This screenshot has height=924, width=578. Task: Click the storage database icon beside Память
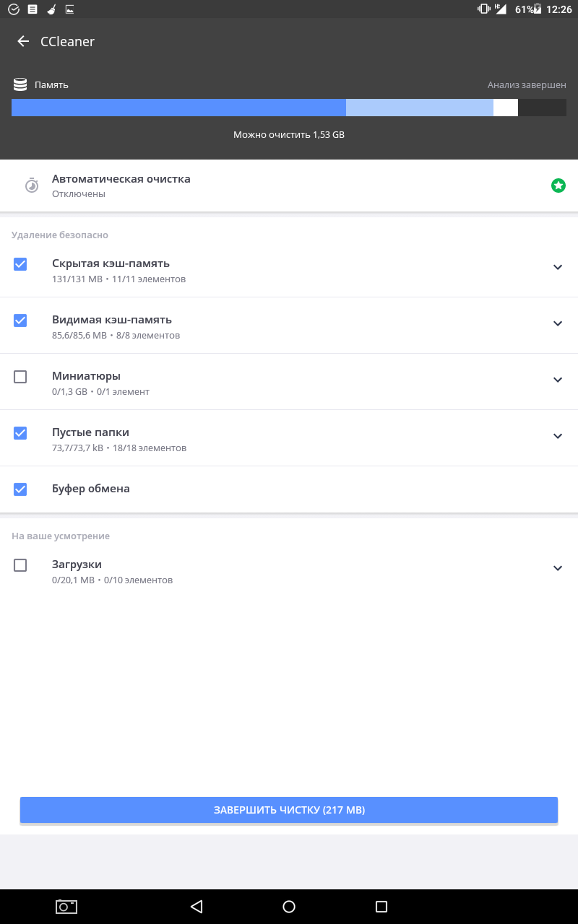coord(20,84)
